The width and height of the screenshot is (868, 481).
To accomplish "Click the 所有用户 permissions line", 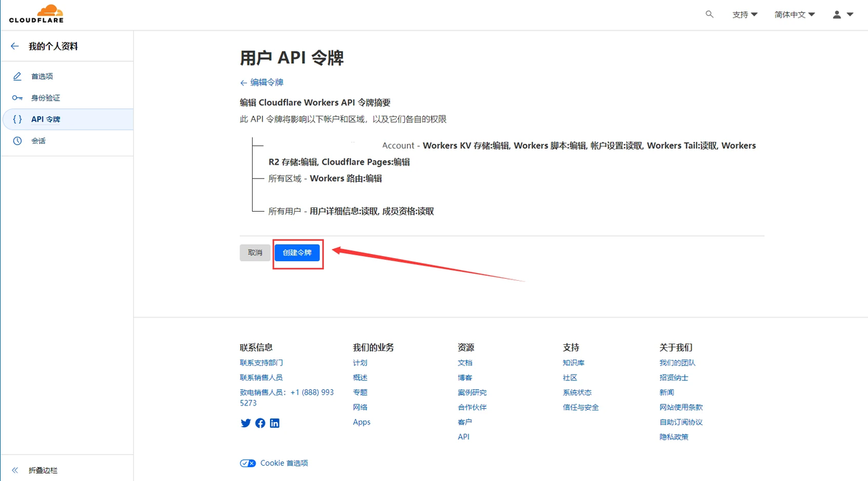I will (351, 211).
